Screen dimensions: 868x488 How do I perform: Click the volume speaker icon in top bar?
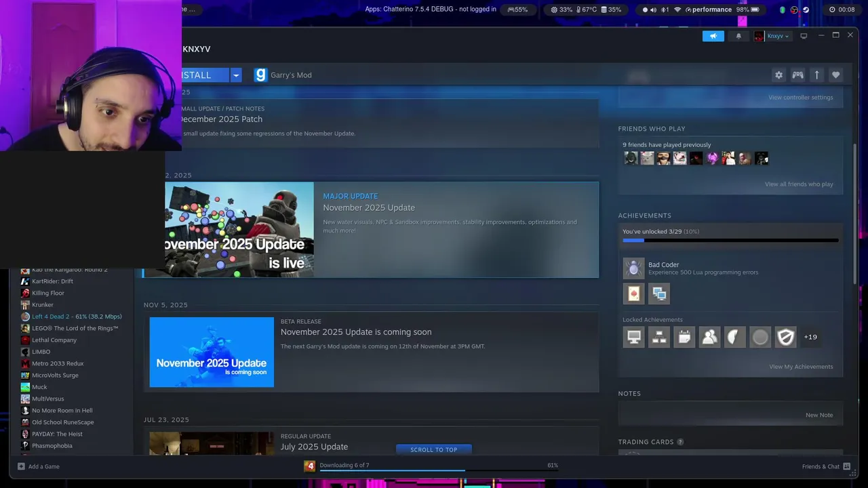pos(653,9)
